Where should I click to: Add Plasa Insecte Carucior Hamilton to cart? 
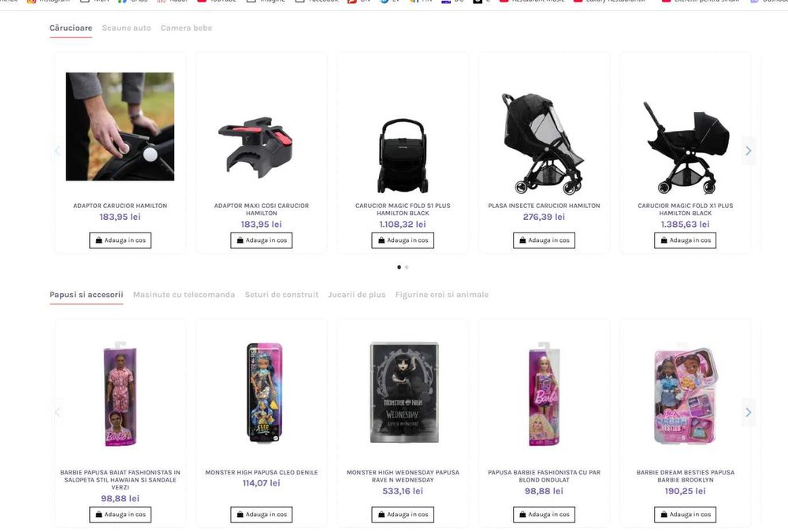(544, 240)
